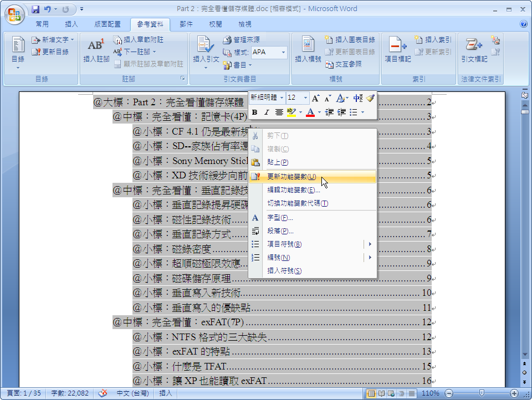Open 段落 paragraph dialog from the context menu

[x=313, y=231]
